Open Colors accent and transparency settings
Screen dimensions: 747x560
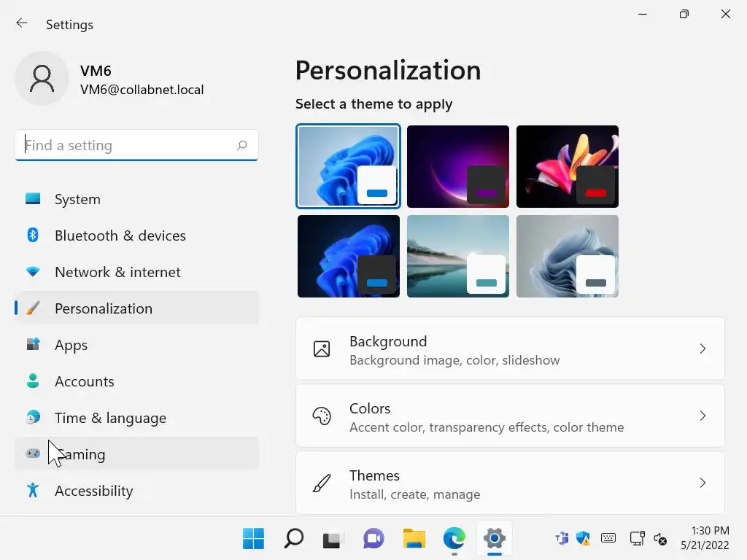(x=510, y=416)
